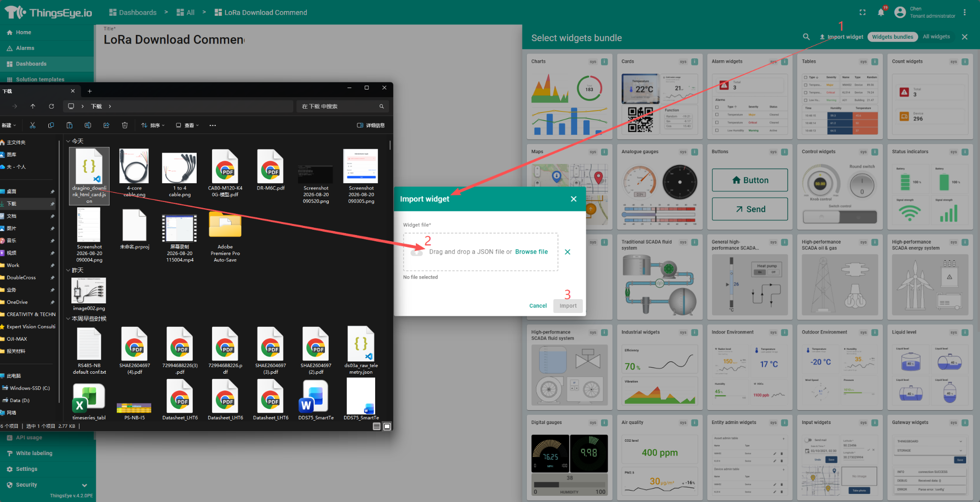Image resolution: width=980 pixels, height=502 pixels.
Task: Open API usage in ThingsEye sidebar
Action: coord(48,437)
